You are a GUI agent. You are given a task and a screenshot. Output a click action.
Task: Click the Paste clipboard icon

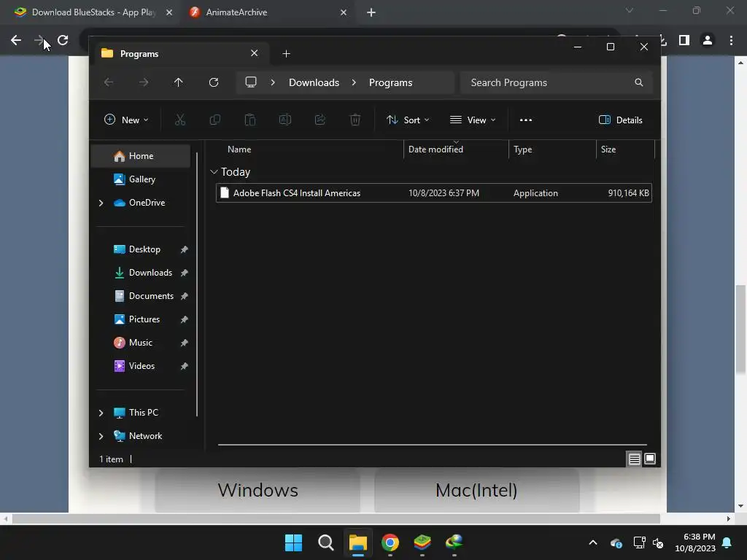click(x=250, y=120)
